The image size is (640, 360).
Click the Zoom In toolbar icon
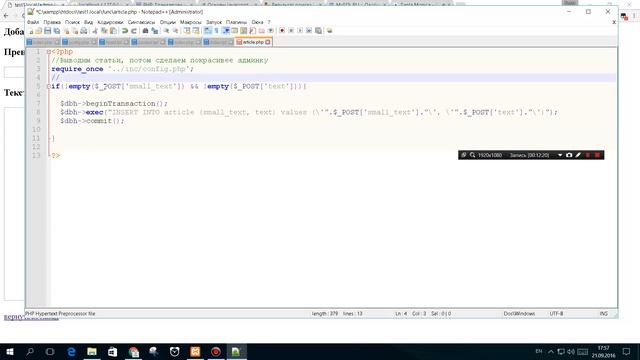point(166,31)
